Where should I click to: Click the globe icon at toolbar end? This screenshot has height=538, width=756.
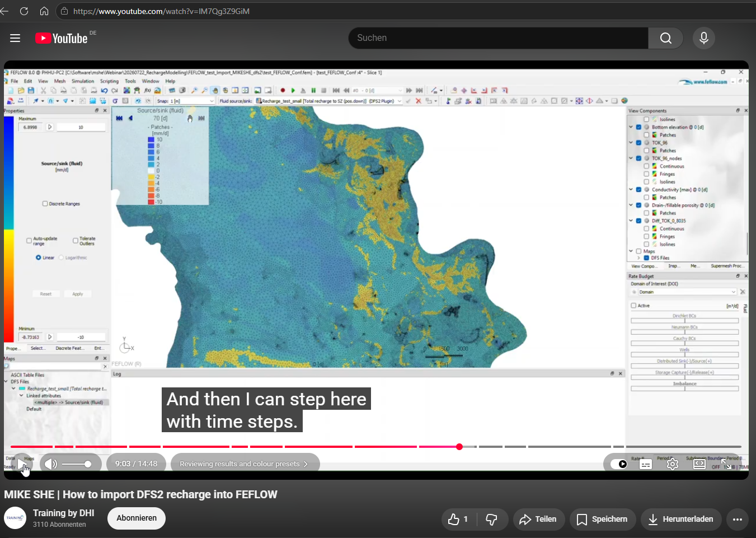click(x=624, y=101)
